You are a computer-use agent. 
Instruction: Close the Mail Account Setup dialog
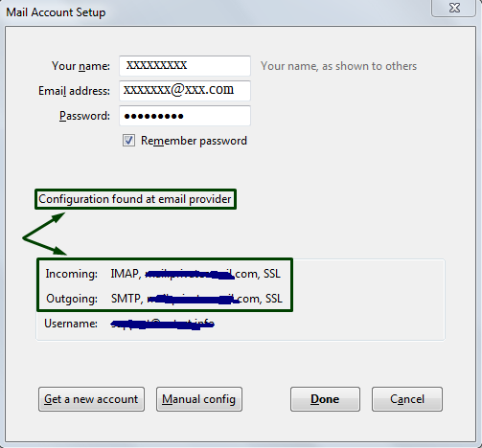[454, 8]
